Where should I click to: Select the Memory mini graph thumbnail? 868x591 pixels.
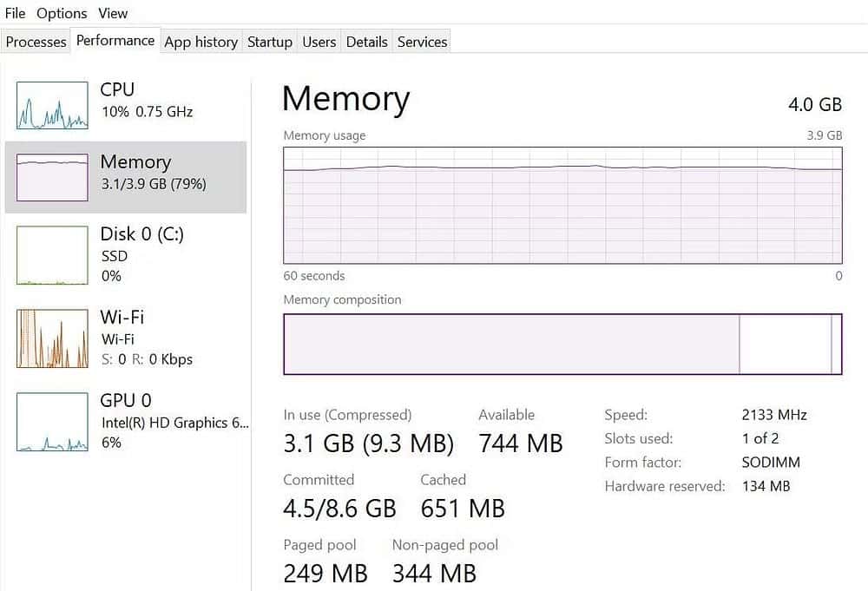52,178
